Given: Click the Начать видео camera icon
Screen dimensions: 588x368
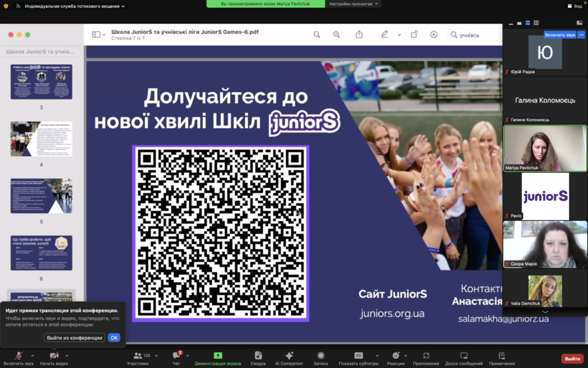Looking at the screenshot, I should (54, 355).
